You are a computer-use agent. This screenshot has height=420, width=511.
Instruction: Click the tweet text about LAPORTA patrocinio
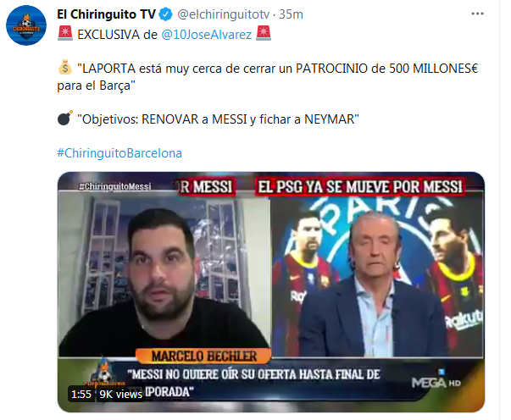(267, 77)
